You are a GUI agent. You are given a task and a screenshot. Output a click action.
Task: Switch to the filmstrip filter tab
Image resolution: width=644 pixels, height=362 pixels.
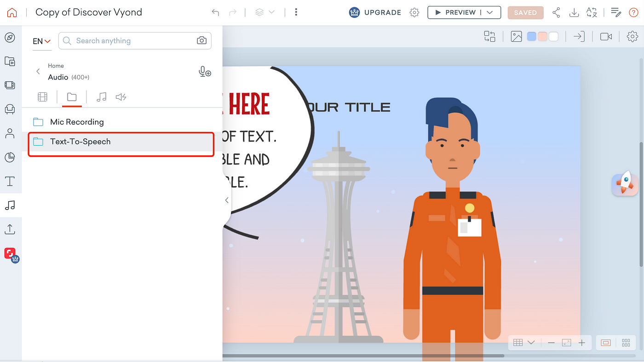pos(42,97)
